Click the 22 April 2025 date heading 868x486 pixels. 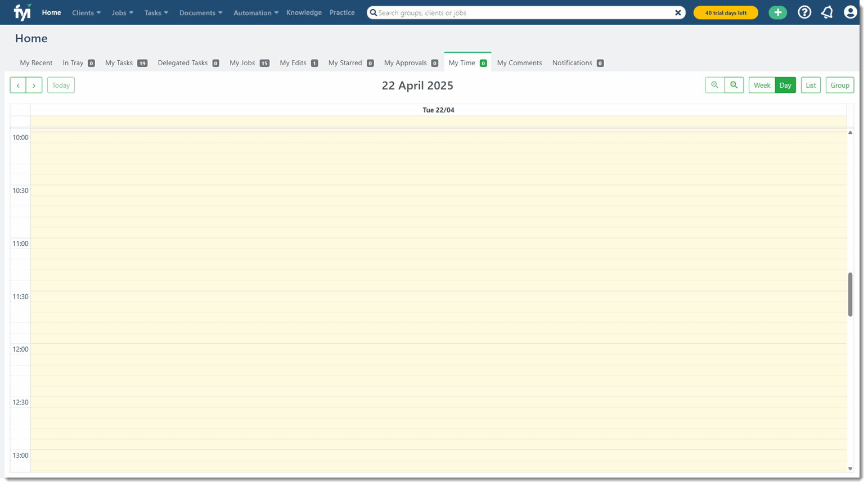tap(417, 85)
